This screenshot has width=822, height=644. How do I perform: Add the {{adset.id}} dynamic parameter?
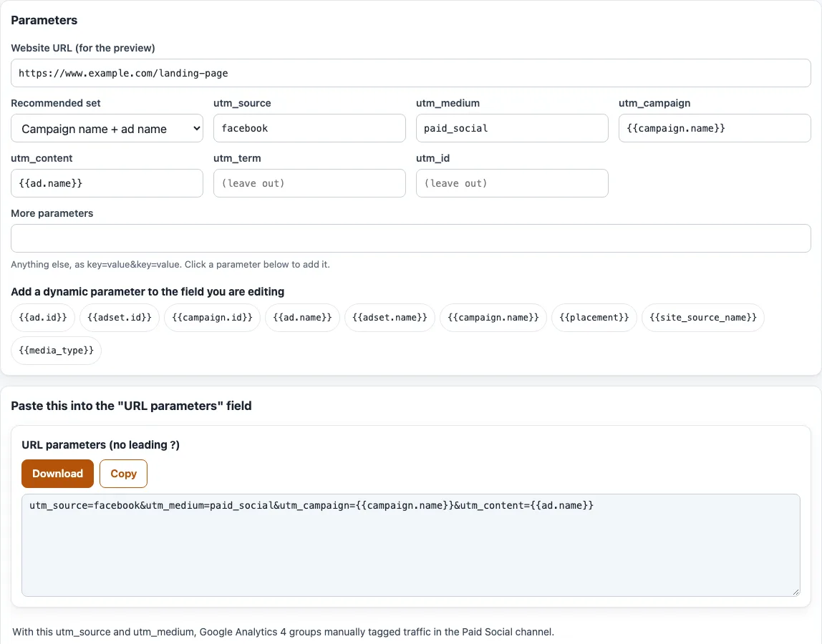click(x=120, y=318)
